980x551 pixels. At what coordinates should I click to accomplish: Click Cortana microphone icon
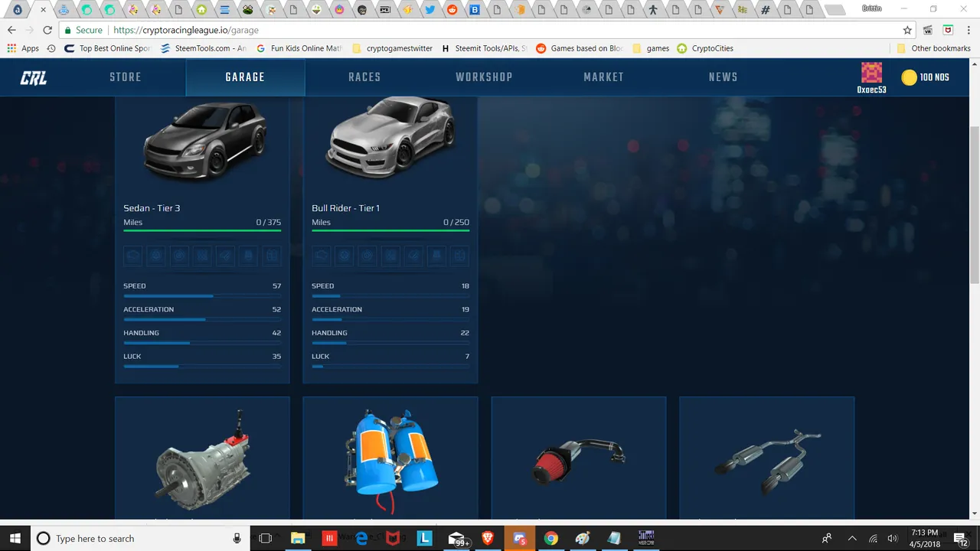tap(237, 539)
